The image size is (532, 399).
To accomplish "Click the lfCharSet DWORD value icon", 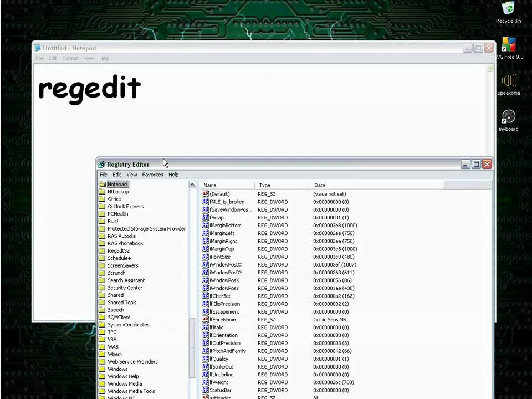I will [x=205, y=296].
